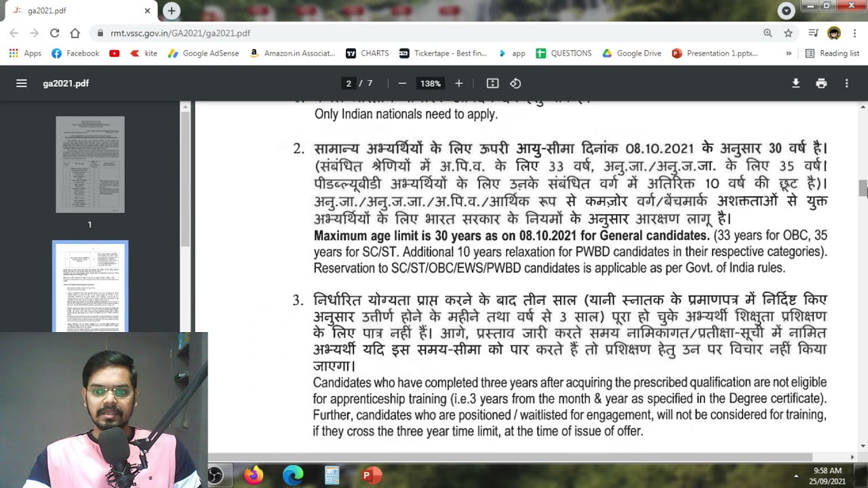Download the ga2021.pdf file
868x488 pixels.
pos(796,83)
